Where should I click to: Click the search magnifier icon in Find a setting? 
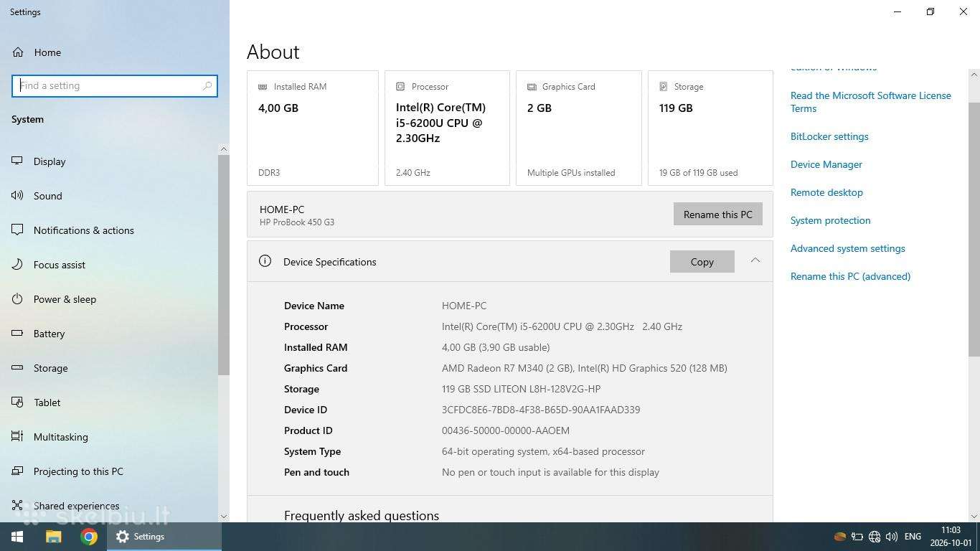207,85
